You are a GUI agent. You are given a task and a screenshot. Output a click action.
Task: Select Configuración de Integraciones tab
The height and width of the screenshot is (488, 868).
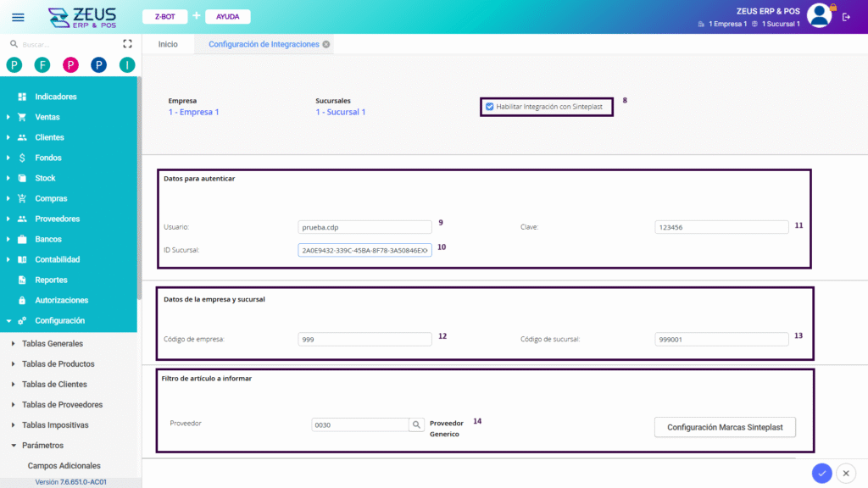264,44
